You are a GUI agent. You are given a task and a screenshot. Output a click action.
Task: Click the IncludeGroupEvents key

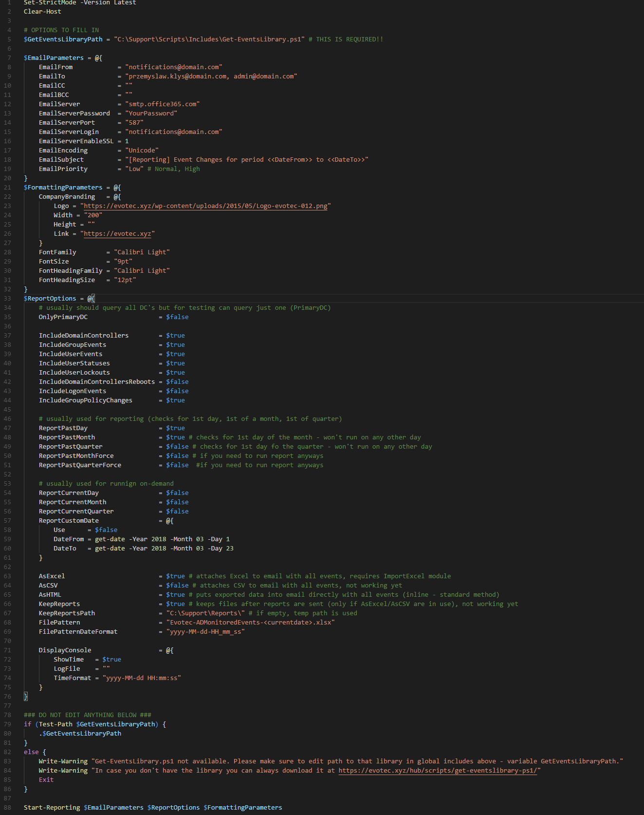(x=73, y=345)
